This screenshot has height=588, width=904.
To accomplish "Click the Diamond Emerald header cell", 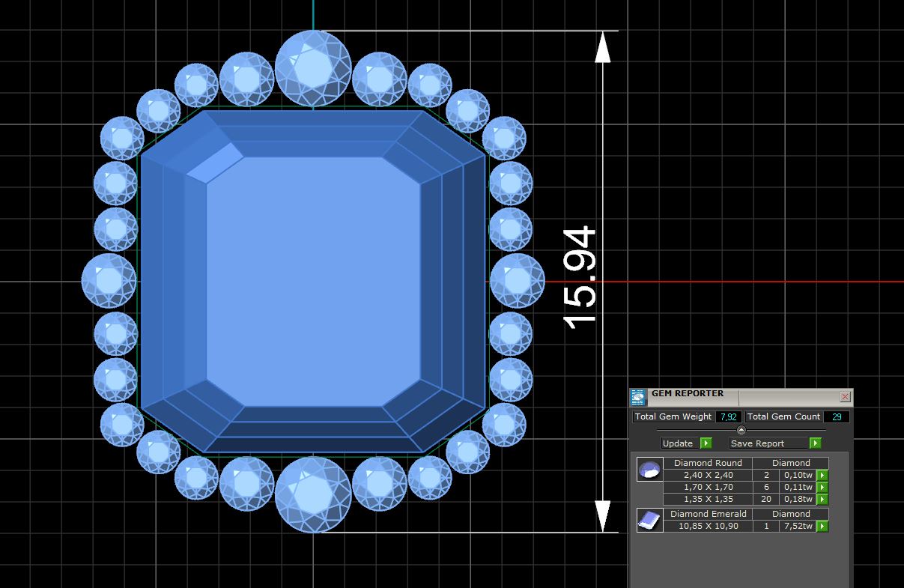I will [x=708, y=514].
